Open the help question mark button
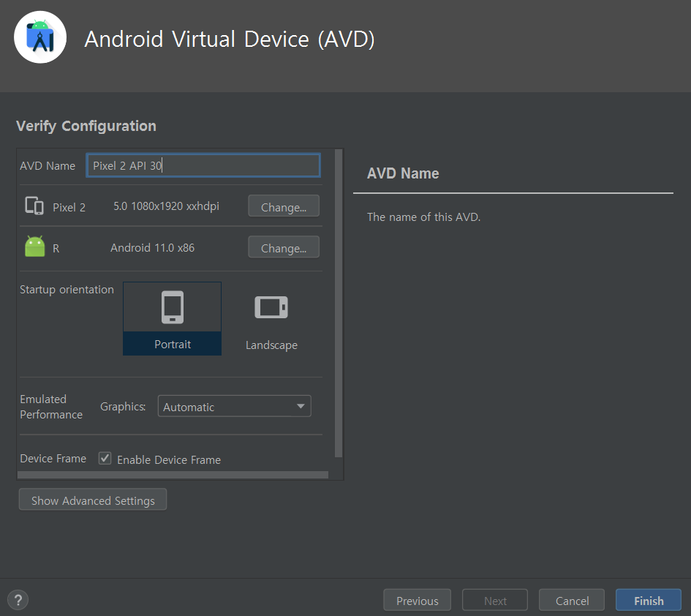This screenshot has height=616, width=691. (x=18, y=600)
